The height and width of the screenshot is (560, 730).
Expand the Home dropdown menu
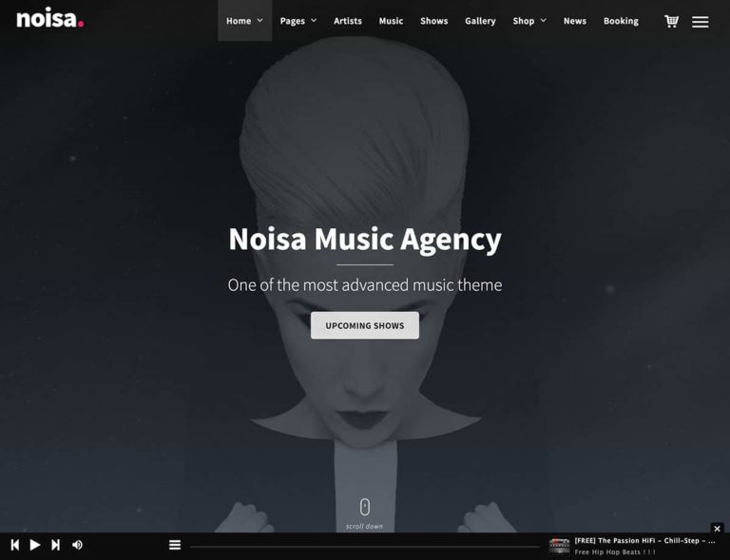pos(245,21)
